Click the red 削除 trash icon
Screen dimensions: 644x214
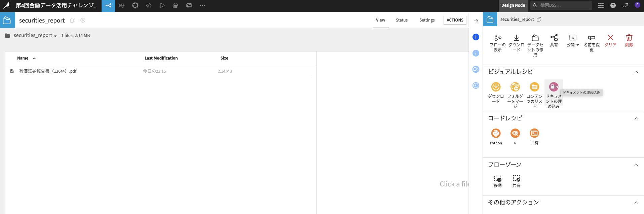pyautogui.click(x=629, y=38)
